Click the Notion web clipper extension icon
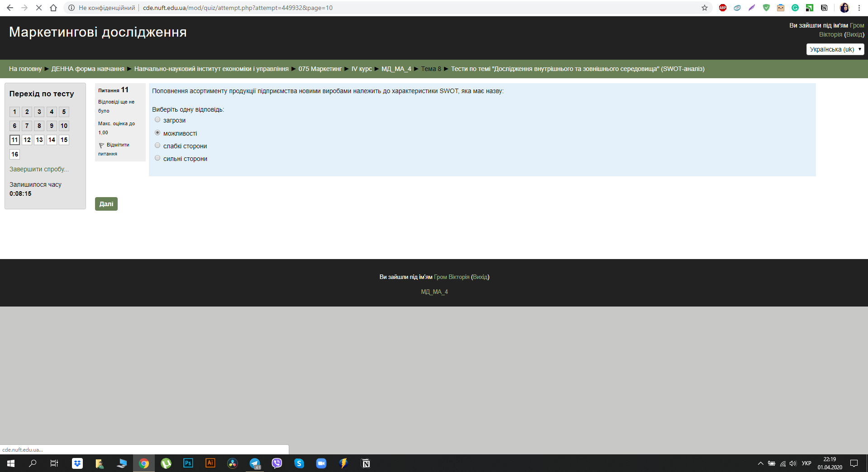Screen dimensions: 868x472 pyautogui.click(x=824, y=8)
